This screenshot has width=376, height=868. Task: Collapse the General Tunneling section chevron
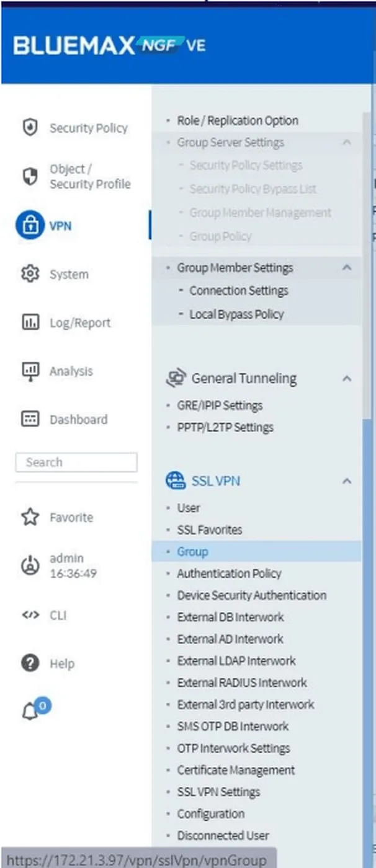point(347,378)
